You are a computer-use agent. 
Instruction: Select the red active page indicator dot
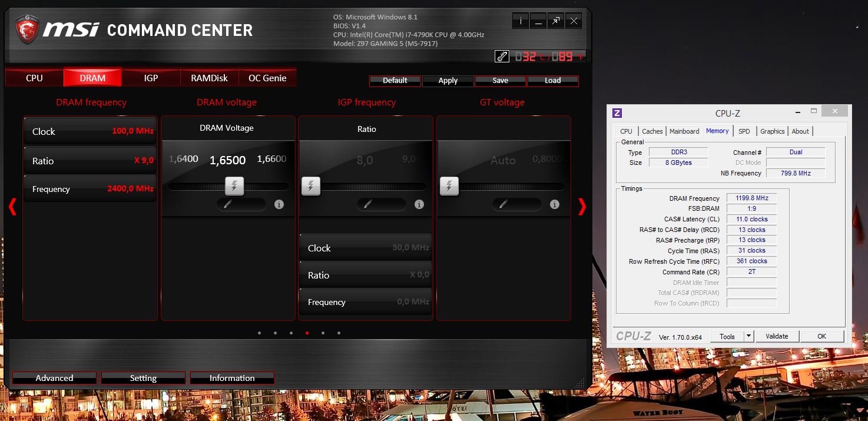[307, 333]
